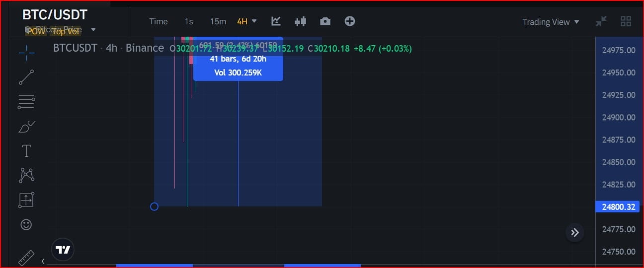The image size is (644, 268).
Task: Select the 15m interval
Action: 218,21
